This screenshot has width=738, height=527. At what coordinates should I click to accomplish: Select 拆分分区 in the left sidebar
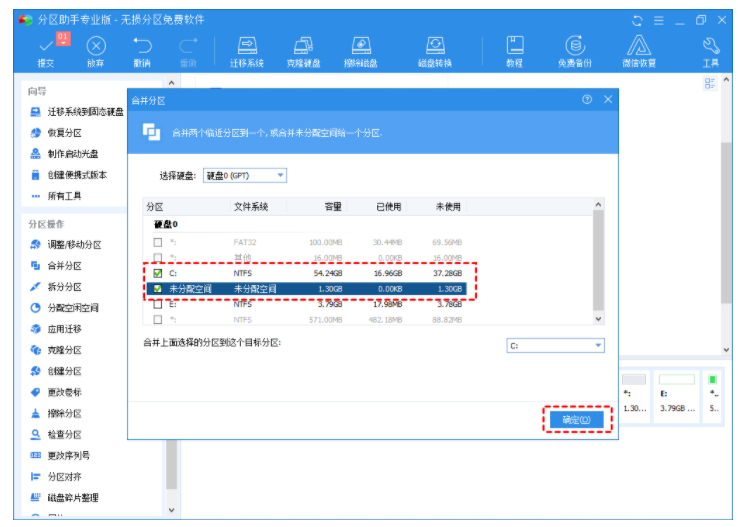click(x=65, y=287)
